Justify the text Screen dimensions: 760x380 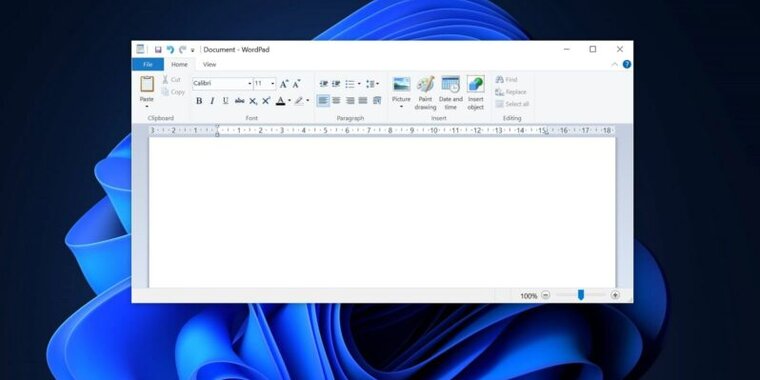coord(363,100)
